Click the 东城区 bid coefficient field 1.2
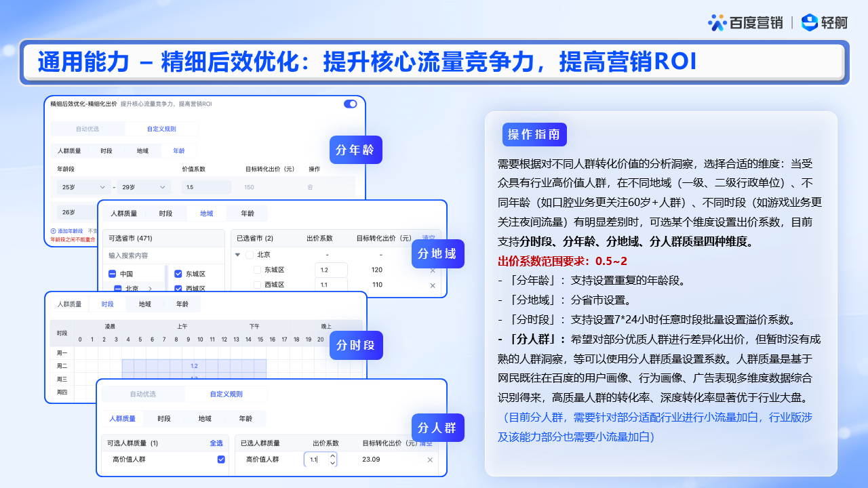The image size is (868, 488). pos(331,270)
